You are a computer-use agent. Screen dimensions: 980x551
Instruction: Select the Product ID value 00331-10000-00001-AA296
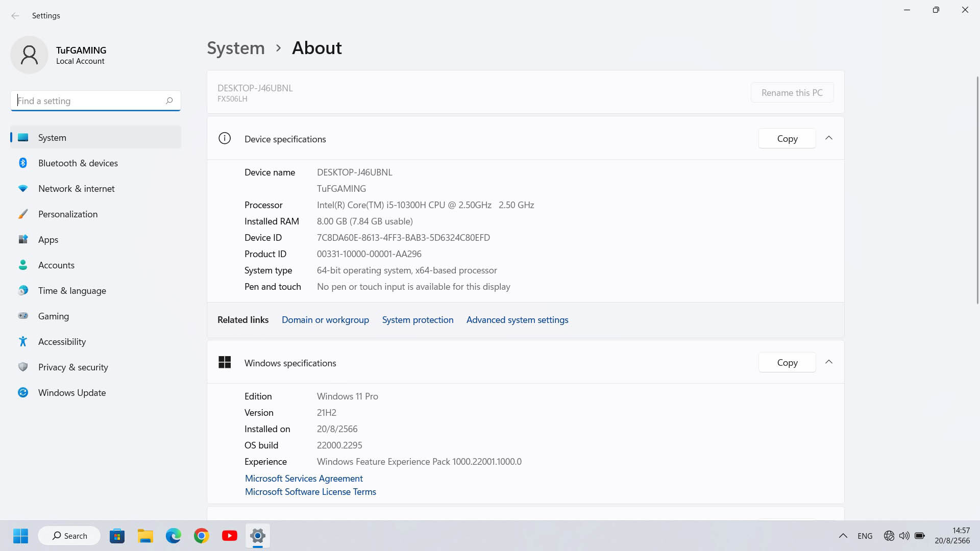[369, 254]
